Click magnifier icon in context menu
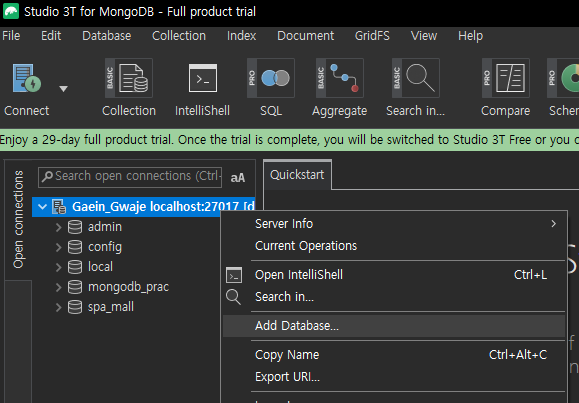Screen dimensions: 579x403 233,297
